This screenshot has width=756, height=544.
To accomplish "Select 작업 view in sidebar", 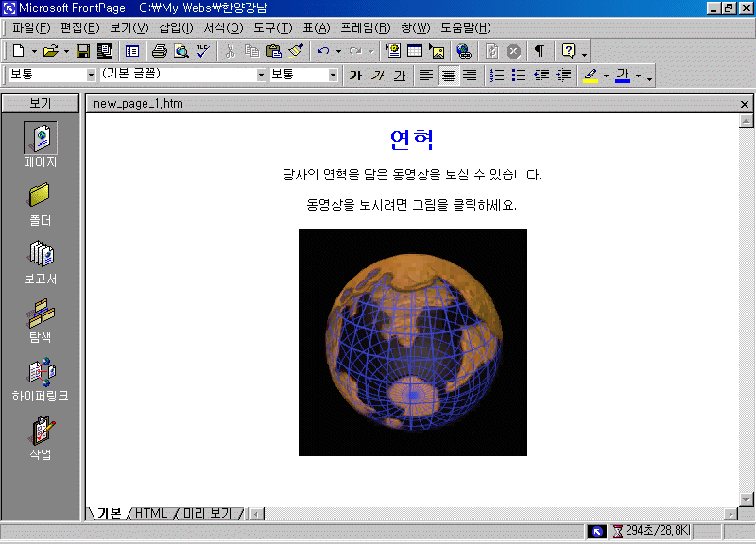I will (41, 438).
